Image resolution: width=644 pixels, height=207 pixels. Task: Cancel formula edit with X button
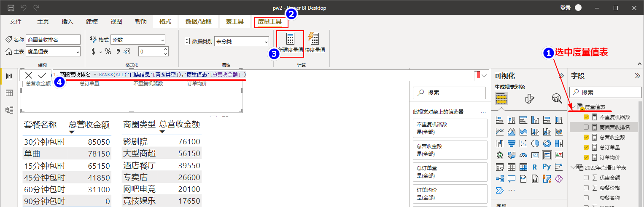pyautogui.click(x=29, y=75)
